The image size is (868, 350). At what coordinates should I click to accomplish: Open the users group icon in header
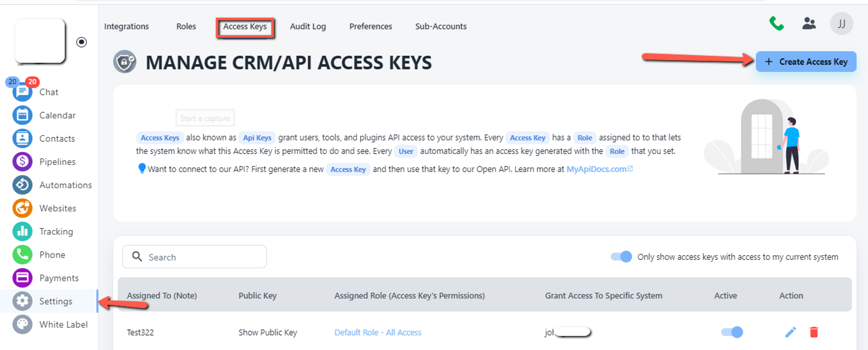tap(809, 23)
